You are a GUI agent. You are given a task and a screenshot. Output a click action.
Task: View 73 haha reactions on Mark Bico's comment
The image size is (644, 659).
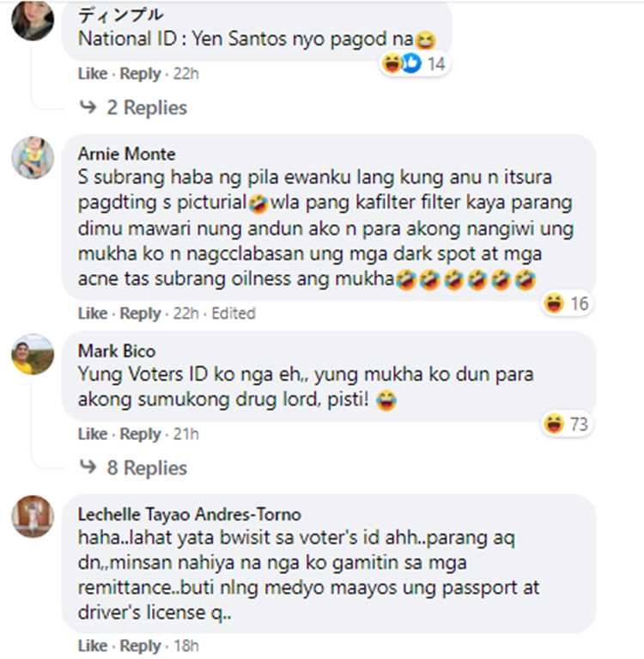pos(567,424)
